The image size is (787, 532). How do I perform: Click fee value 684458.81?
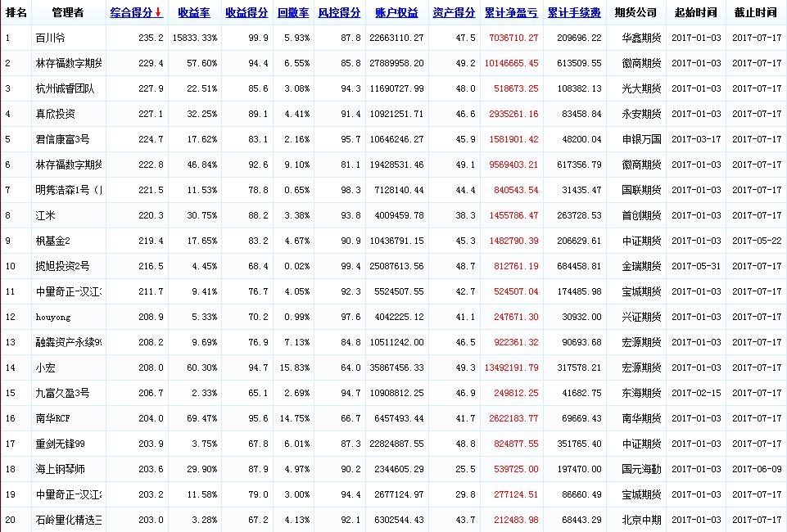579,266
